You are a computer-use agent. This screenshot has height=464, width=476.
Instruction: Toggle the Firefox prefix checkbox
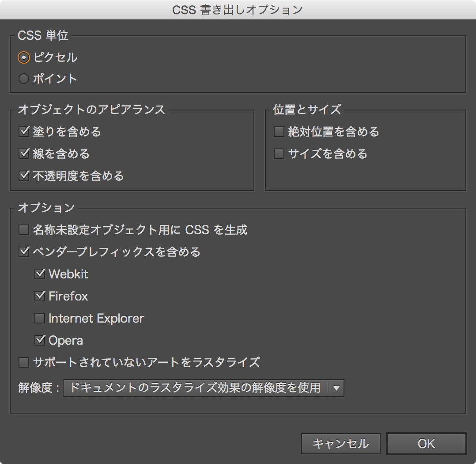tap(40, 296)
